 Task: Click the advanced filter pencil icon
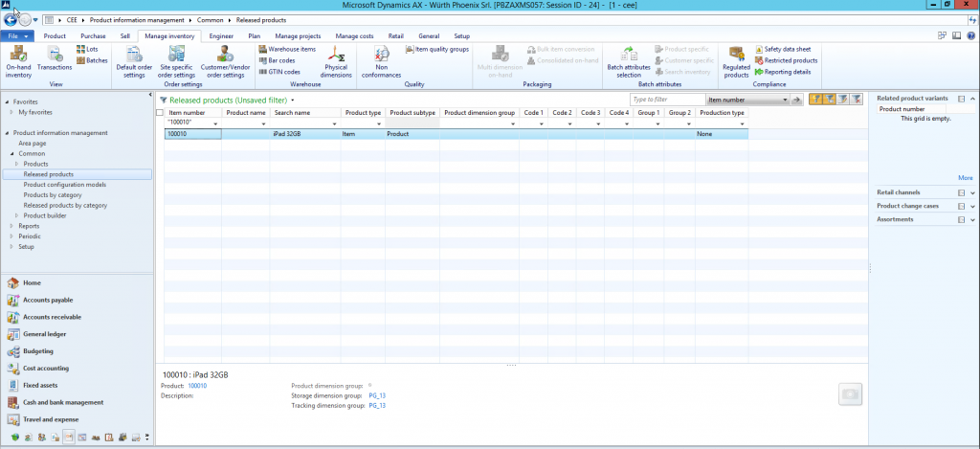(842, 100)
